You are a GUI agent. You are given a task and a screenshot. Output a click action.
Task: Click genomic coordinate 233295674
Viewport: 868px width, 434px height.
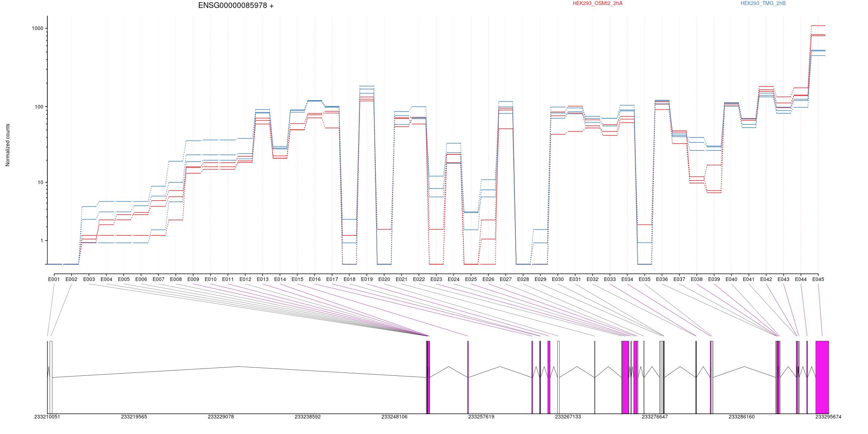pos(829,417)
